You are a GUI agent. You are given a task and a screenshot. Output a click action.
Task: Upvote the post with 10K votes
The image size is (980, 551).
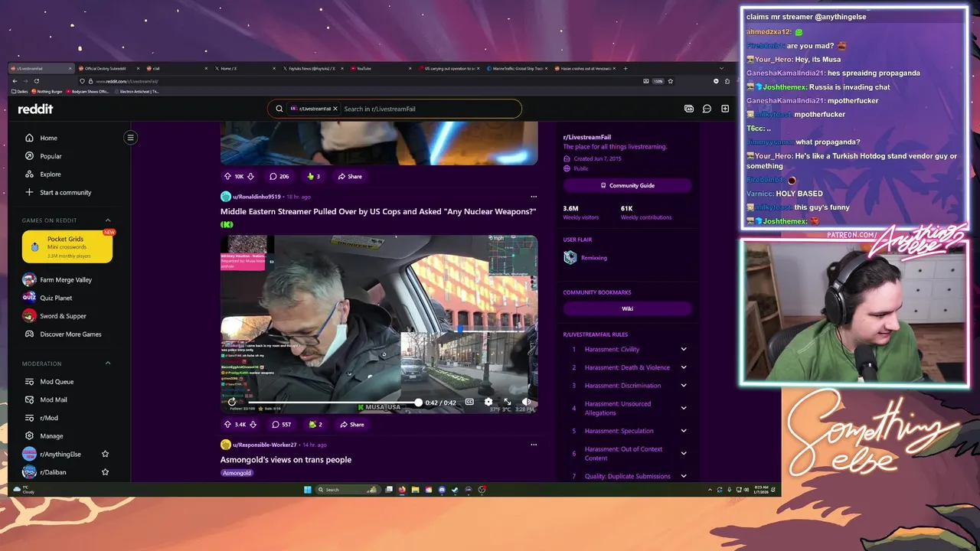tap(227, 176)
